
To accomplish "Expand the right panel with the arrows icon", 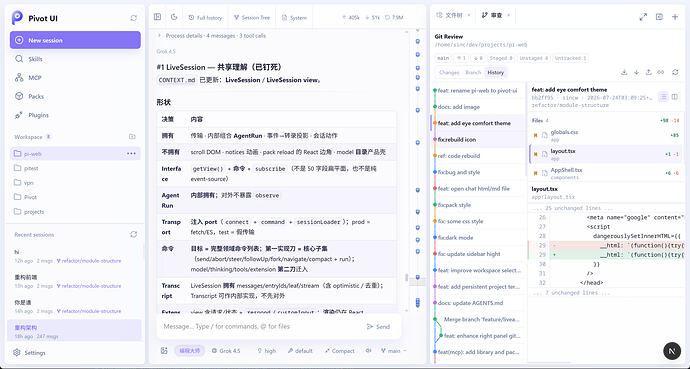I will (x=643, y=17).
